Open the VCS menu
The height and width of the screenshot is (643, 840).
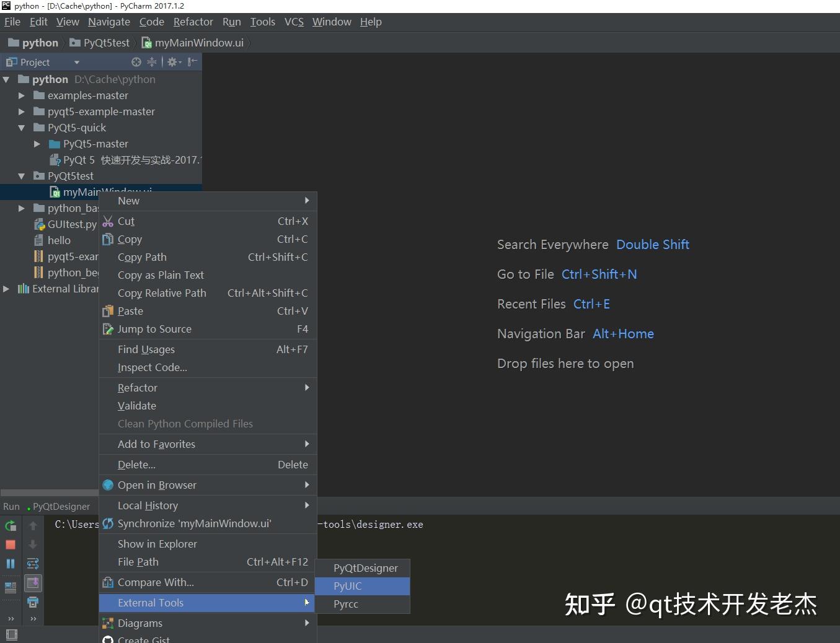(293, 22)
